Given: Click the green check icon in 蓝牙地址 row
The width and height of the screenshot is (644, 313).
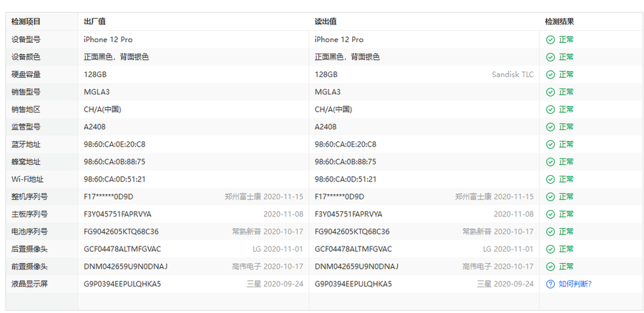Looking at the screenshot, I should click(x=550, y=144).
